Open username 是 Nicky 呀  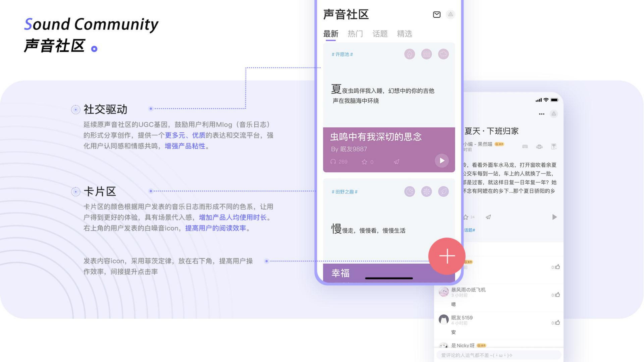coord(463,346)
